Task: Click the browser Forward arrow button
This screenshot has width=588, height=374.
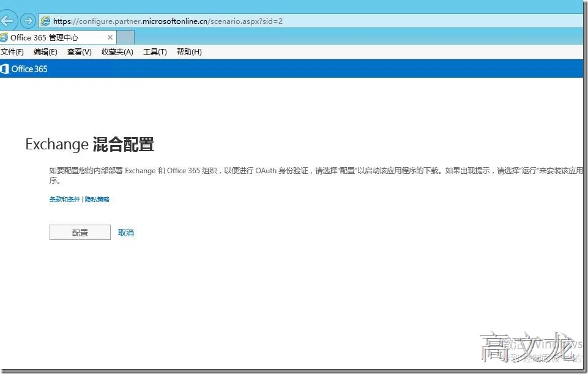Action: tap(28, 21)
